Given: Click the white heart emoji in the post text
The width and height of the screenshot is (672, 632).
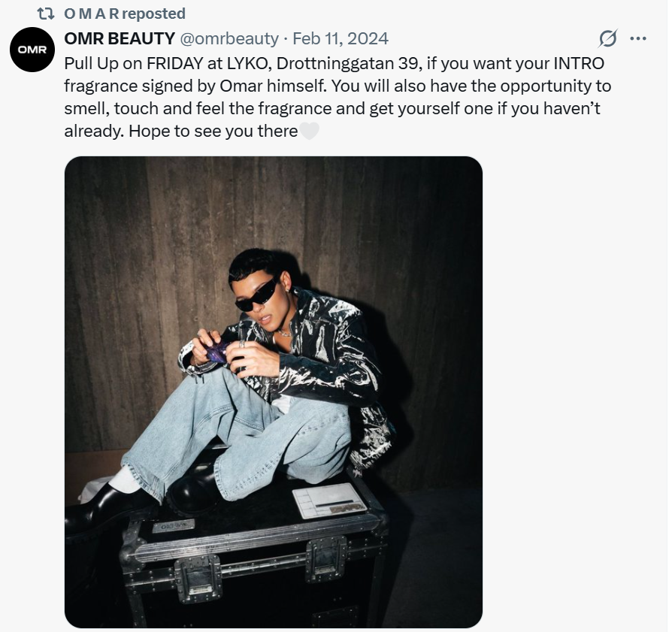Looking at the screenshot, I should pos(310,132).
